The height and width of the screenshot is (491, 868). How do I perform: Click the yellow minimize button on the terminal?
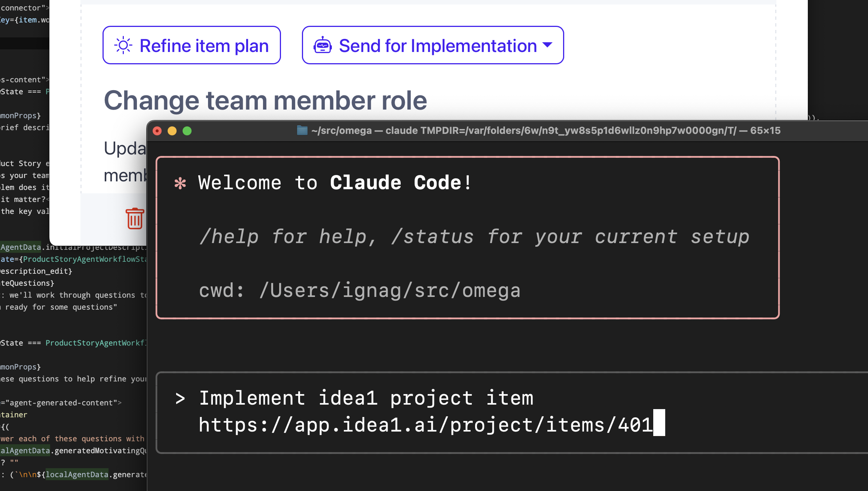coord(172,131)
